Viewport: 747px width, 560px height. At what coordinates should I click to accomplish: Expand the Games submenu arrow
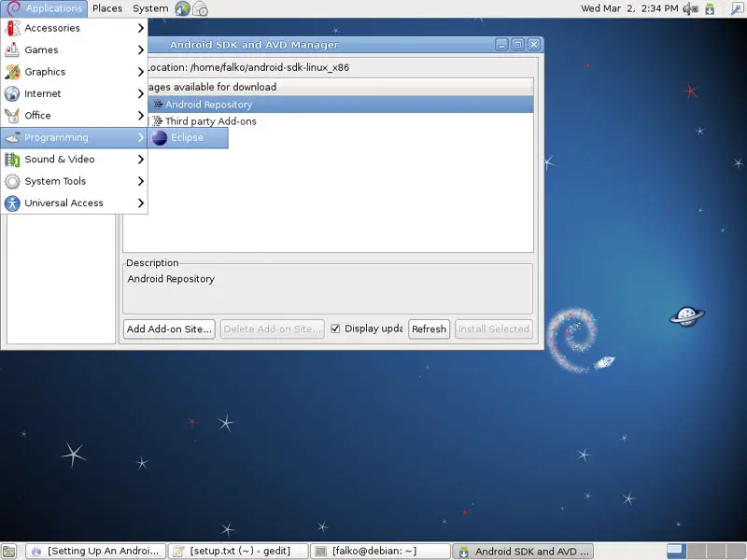point(141,50)
